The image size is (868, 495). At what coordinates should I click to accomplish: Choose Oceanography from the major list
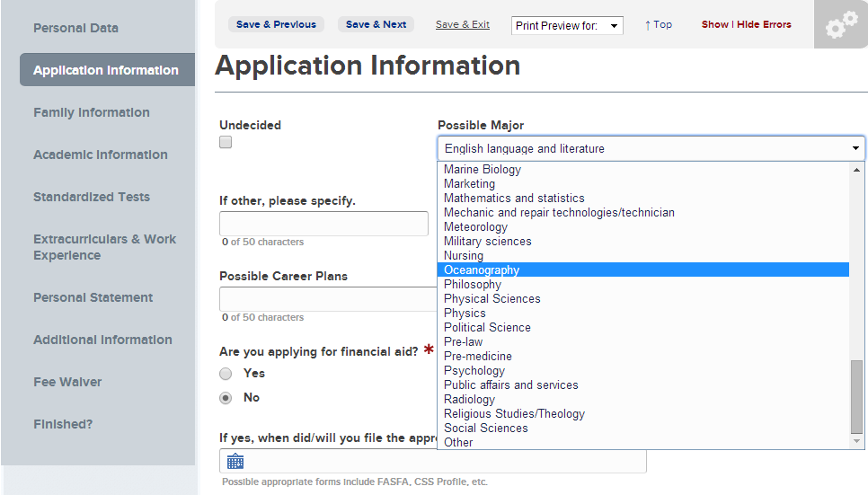coord(482,270)
